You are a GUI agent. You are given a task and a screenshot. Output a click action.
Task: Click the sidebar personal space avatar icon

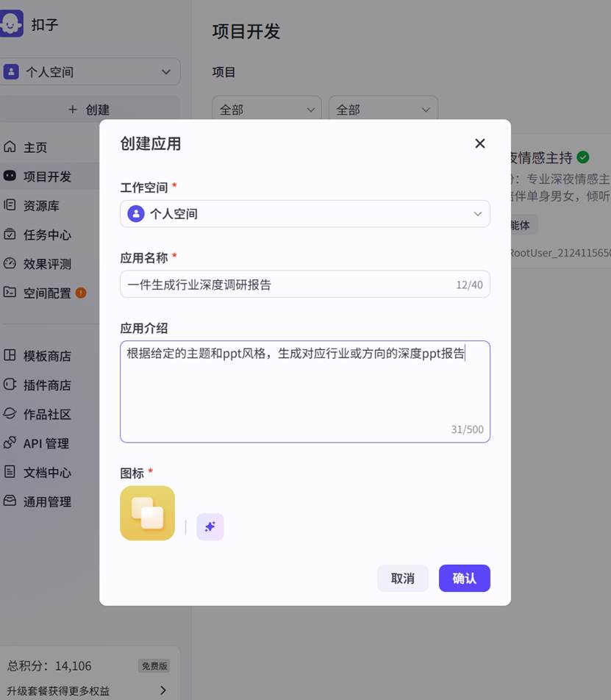pos(11,71)
